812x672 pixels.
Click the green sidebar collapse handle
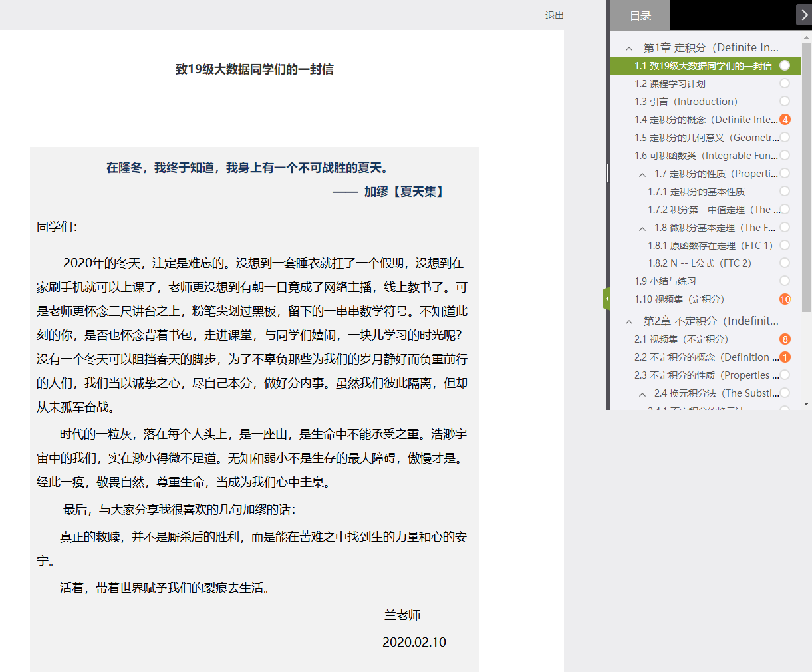tap(607, 299)
